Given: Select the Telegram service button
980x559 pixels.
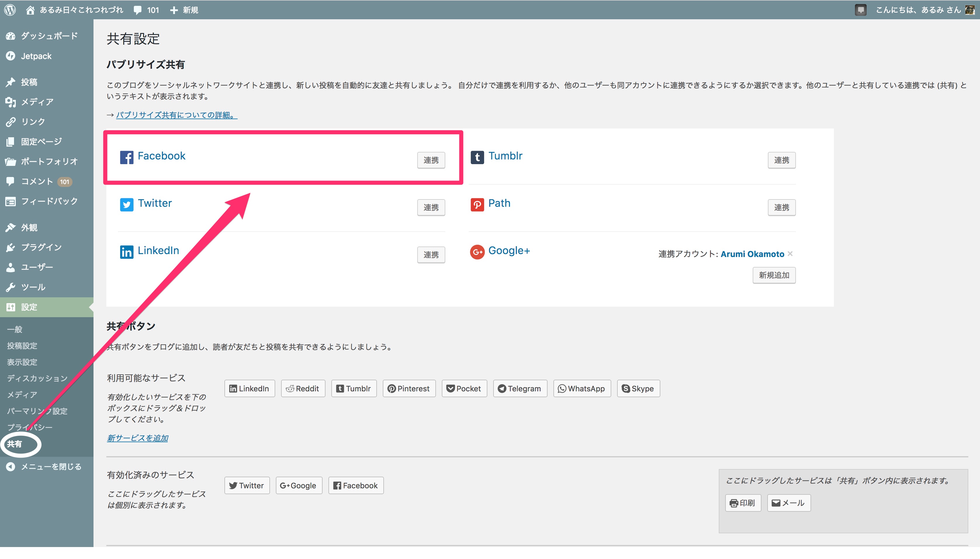Looking at the screenshot, I should pos(520,388).
